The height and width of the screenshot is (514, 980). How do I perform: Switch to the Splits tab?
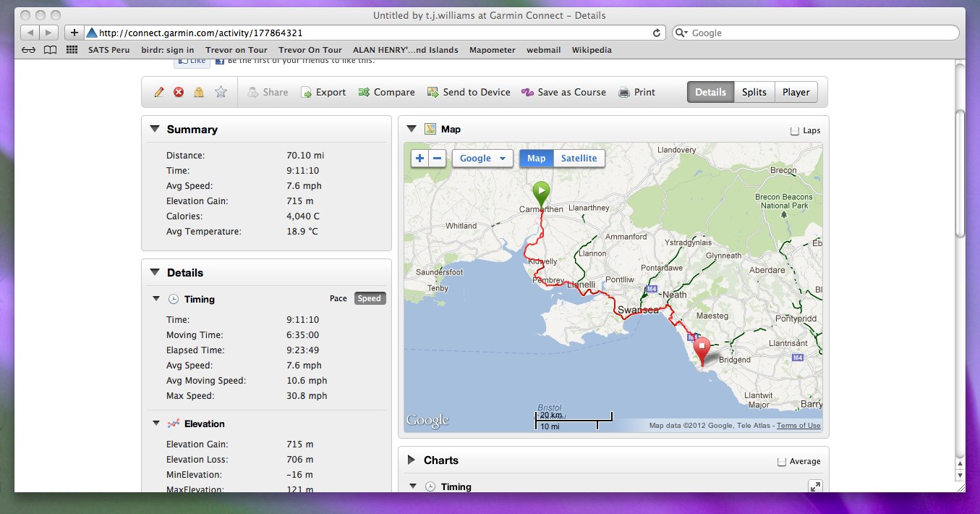[x=754, y=93]
